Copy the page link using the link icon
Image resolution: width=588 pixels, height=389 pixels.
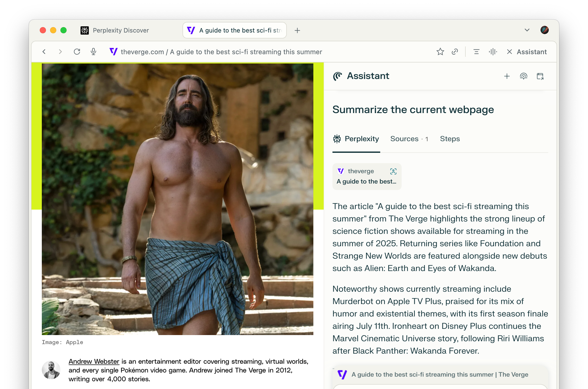click(x=455, y=52)
